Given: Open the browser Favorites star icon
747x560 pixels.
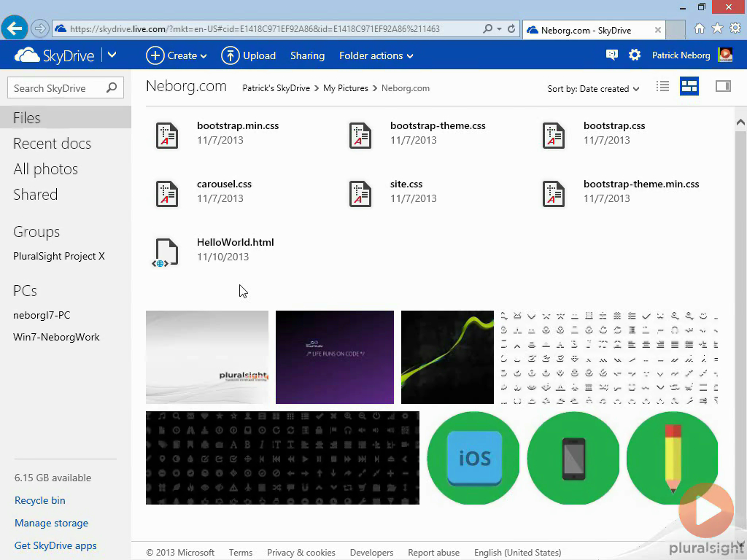Looking at the screenshot, I should click(x=717, y=28).
